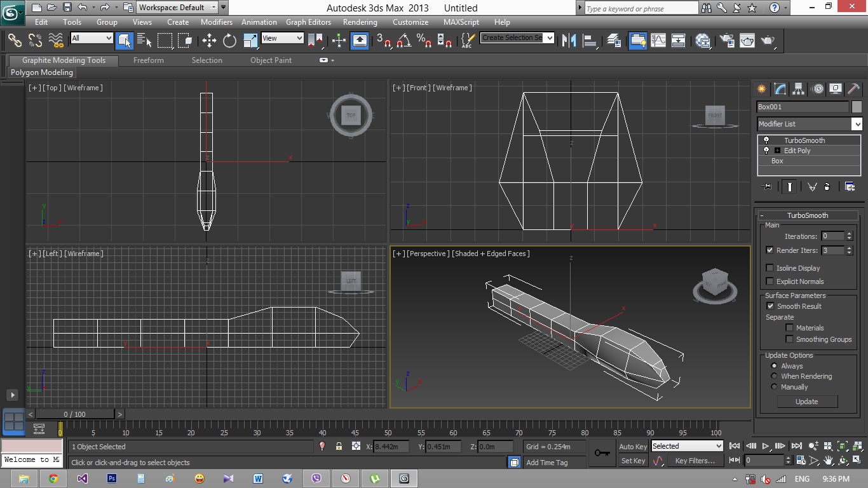Activate the Select Object tool
This screenshot has width=868, height=488.
click(124, 41)
